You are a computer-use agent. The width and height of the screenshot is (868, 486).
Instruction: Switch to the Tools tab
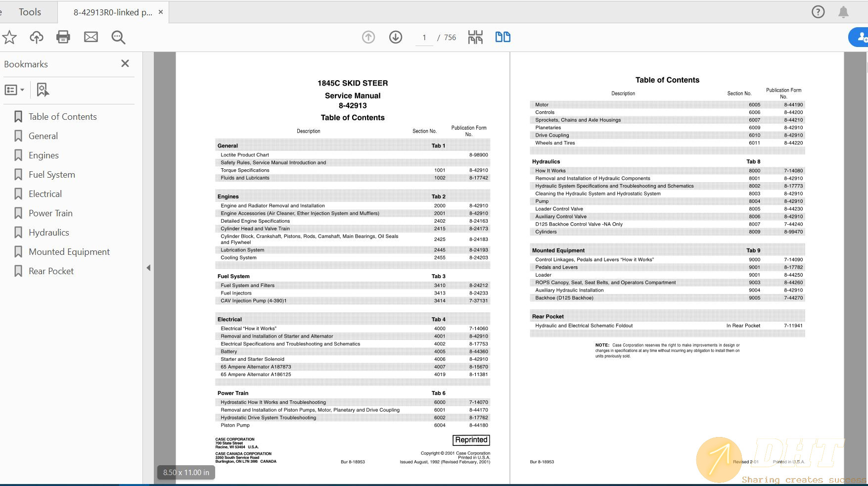[x=30, y=12]
